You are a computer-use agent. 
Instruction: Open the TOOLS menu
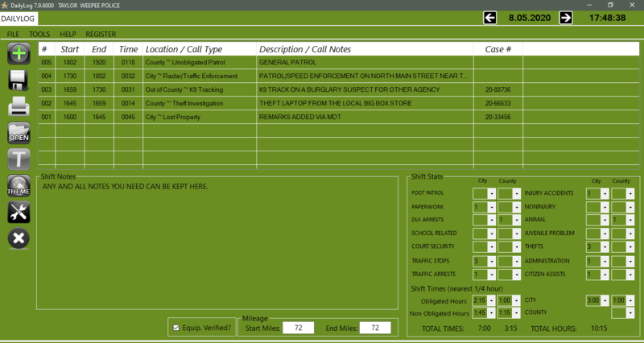click(x=39, y=34)
